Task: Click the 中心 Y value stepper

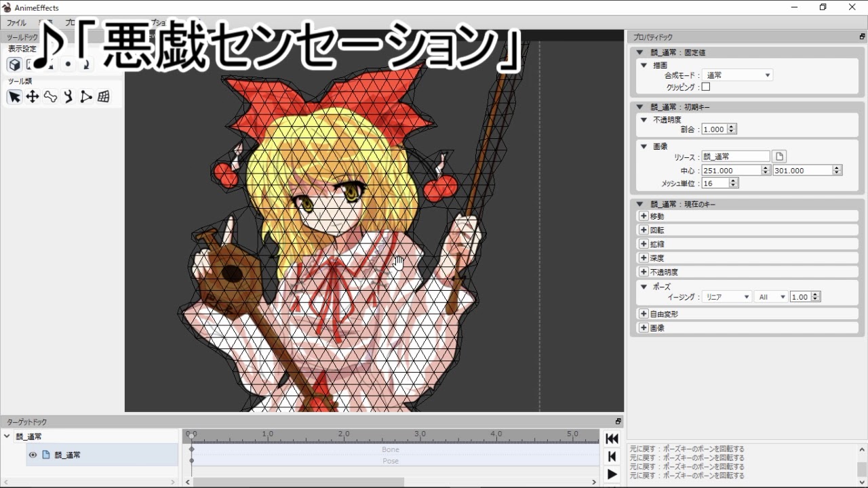Action: [837, 171]
